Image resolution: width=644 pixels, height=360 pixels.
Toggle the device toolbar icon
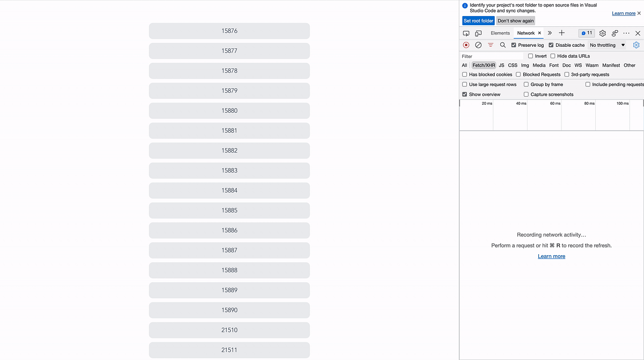478,33
